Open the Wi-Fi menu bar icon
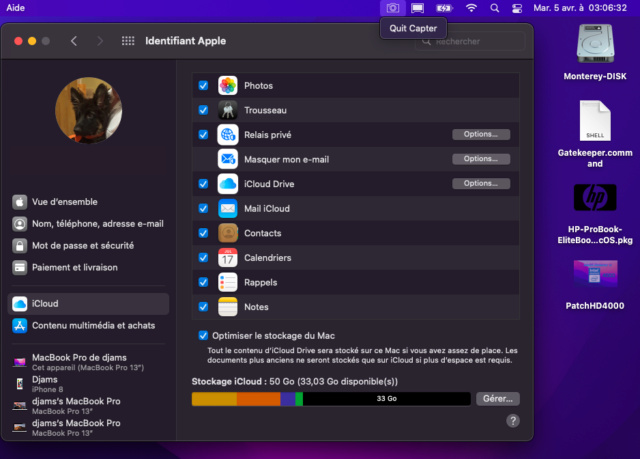Viewport: 640px width, 459px height. pyautogui.click(x=471, y=8)
